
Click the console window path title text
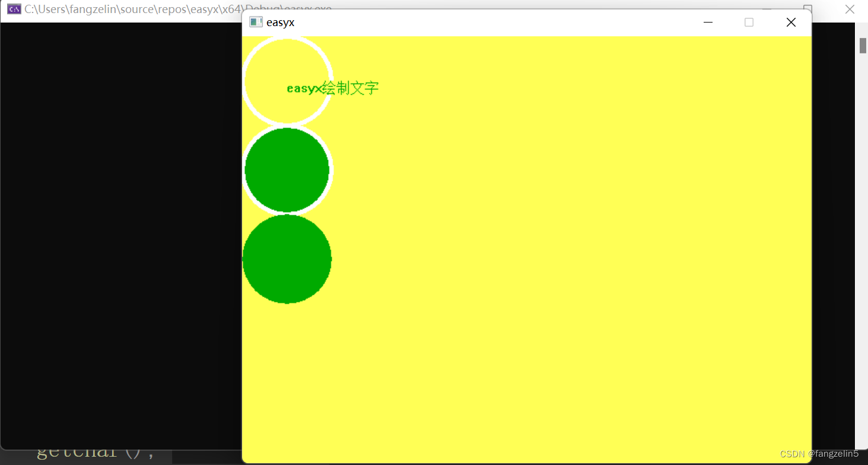178,9
